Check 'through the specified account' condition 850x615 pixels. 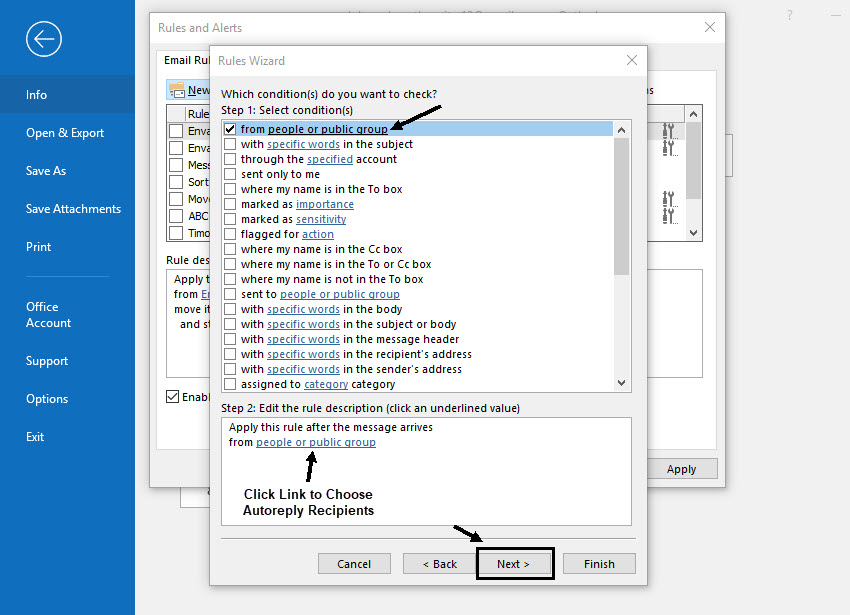(230, 159)
